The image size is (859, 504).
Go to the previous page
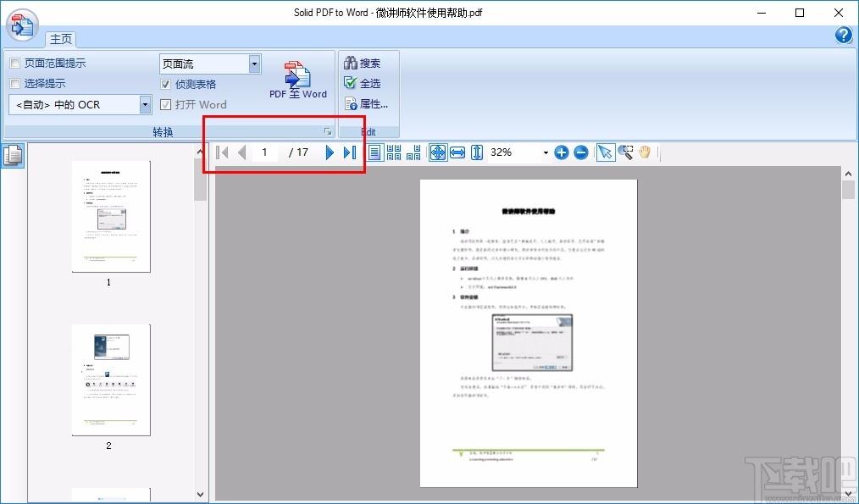(x=241, y=152)
